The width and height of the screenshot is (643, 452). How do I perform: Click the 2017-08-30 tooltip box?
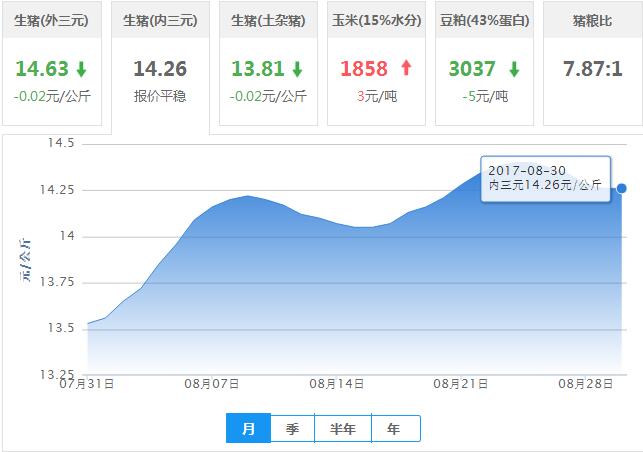(x=546, y=178)
